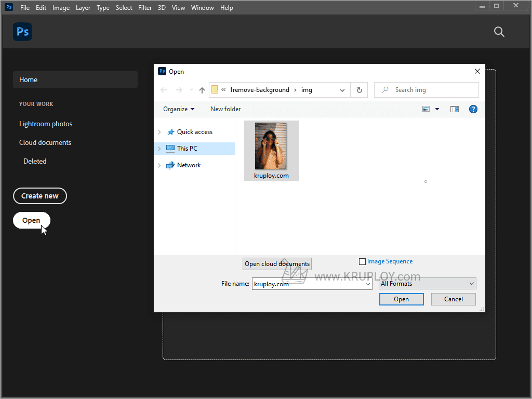
Task: Open the Window menu
Action: point(203,7)
